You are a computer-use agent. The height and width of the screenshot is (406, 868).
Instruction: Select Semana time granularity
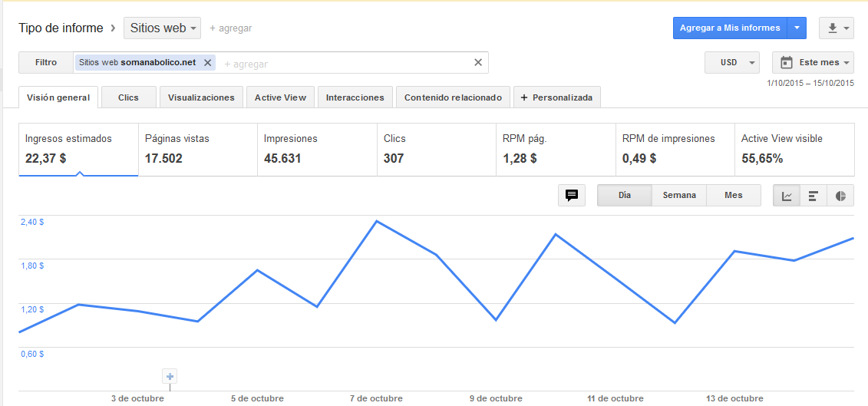(679, 195)
